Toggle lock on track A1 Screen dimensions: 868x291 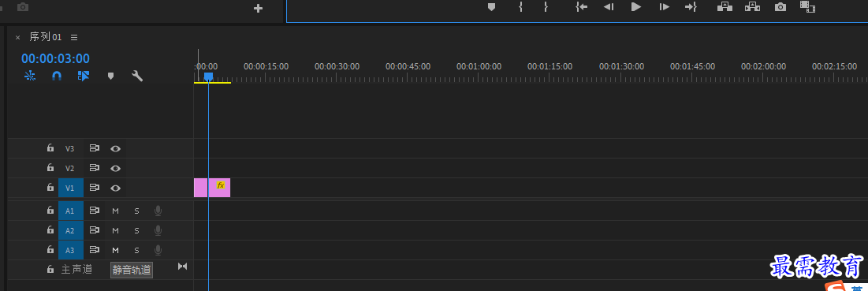[x=50, y=211]
